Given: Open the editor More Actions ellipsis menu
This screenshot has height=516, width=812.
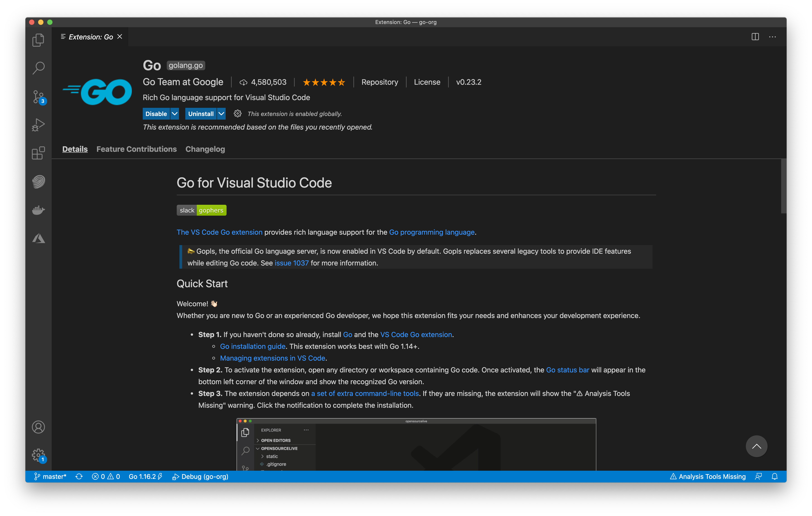Looking at the screenshot, I should point(772,37).
